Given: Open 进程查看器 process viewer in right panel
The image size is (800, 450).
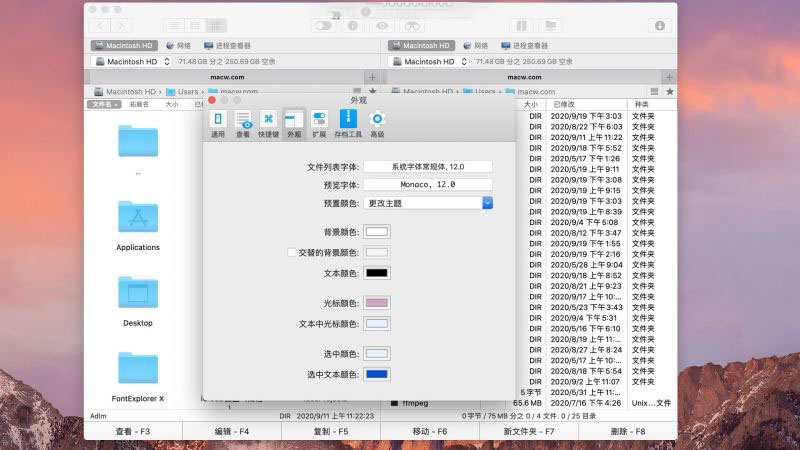Looking at the screenshot, I should point(524,45).
